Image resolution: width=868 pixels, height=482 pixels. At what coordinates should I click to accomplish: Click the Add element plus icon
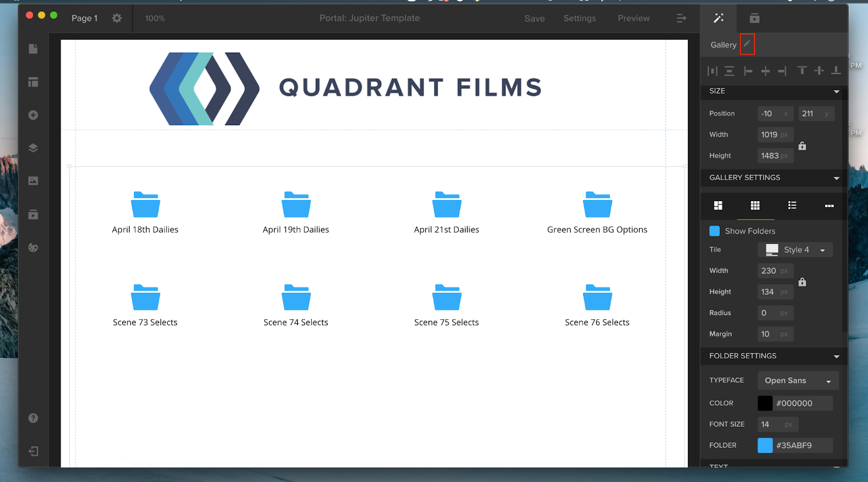click(33, 115)
